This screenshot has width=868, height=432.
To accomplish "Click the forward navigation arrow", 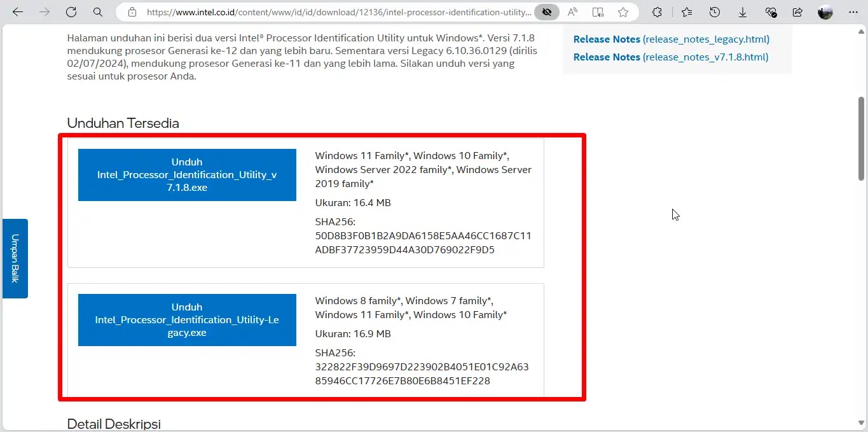I will coord(45,12).
